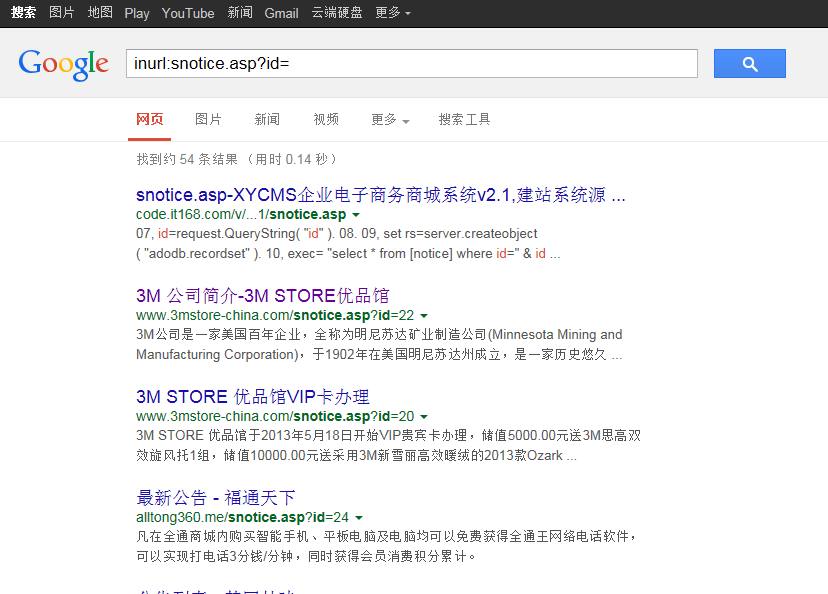Switch to the 图片 results tab

click(x=208, y=119)
